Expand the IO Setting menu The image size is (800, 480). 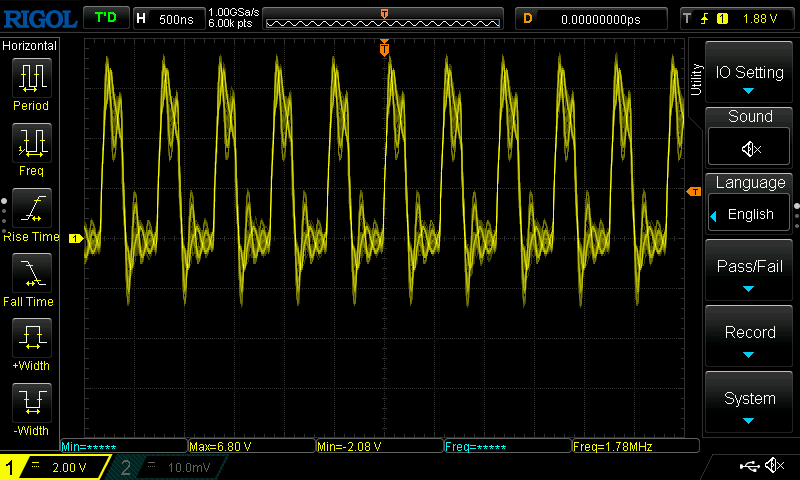pyautogui.click(x=750, y=76)
